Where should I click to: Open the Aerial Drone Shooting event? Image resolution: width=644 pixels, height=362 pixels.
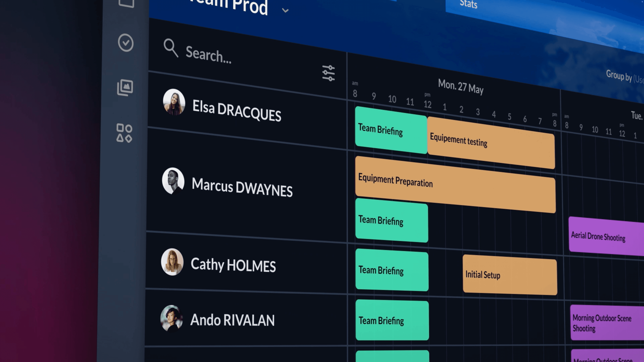(x=606, y=236)
